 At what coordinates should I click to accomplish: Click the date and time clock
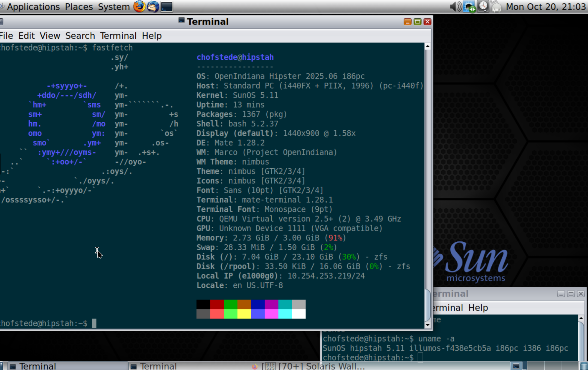[546, 7]
